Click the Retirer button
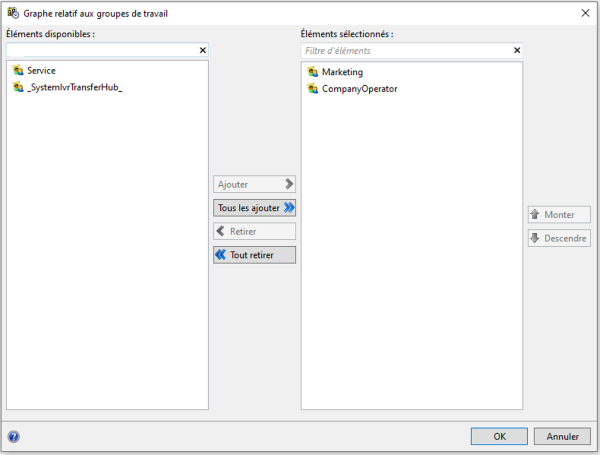The width and height of the screenshot is (600, 455). 254,231
